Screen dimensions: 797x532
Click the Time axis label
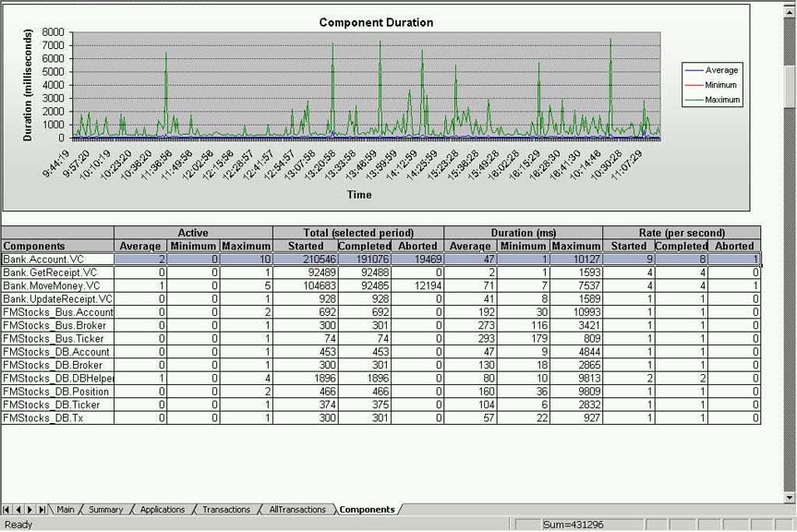[x=359, y=195]
